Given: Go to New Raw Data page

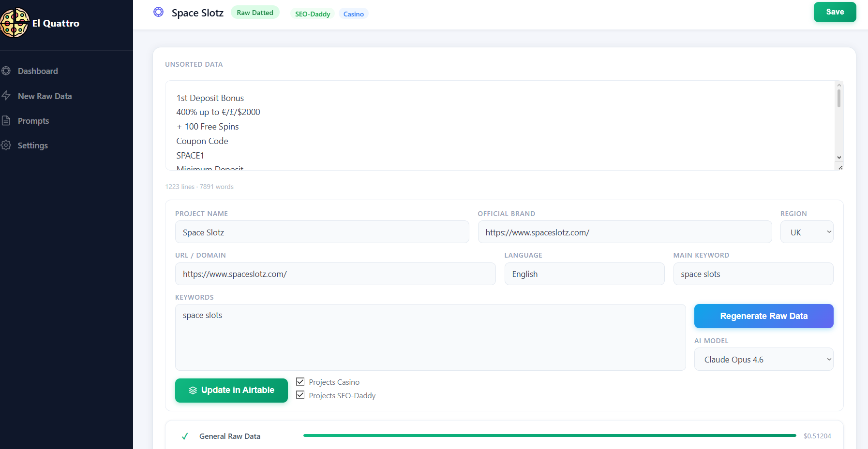Looking at the screenshot, I should tap(45, 96).
